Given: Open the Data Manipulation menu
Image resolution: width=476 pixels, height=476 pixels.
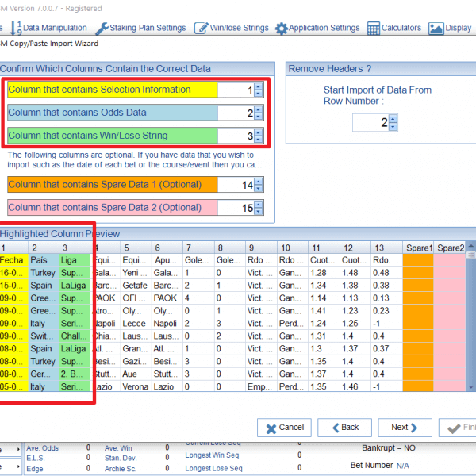Looking at the screenshot, I should [48, 28].
